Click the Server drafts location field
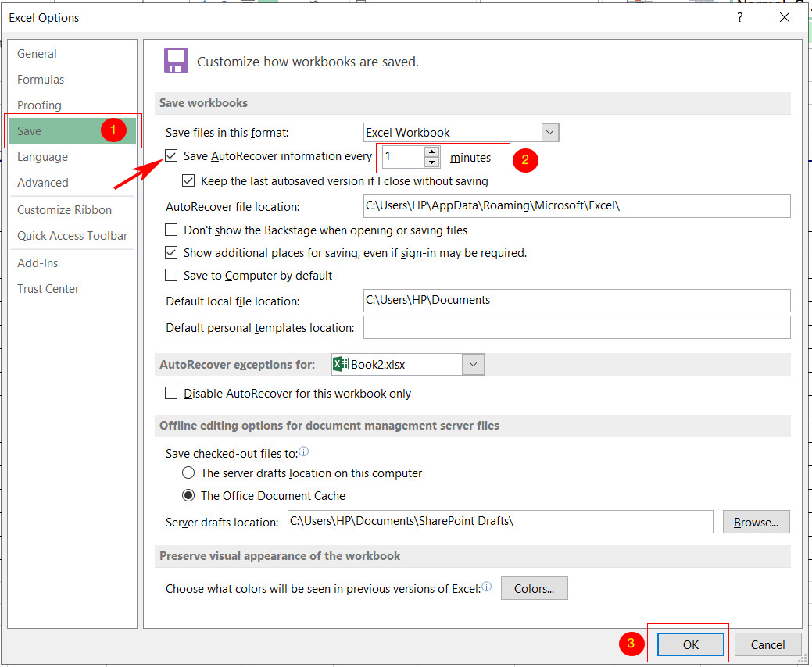The image size is (812, 667). pos(500,522)
